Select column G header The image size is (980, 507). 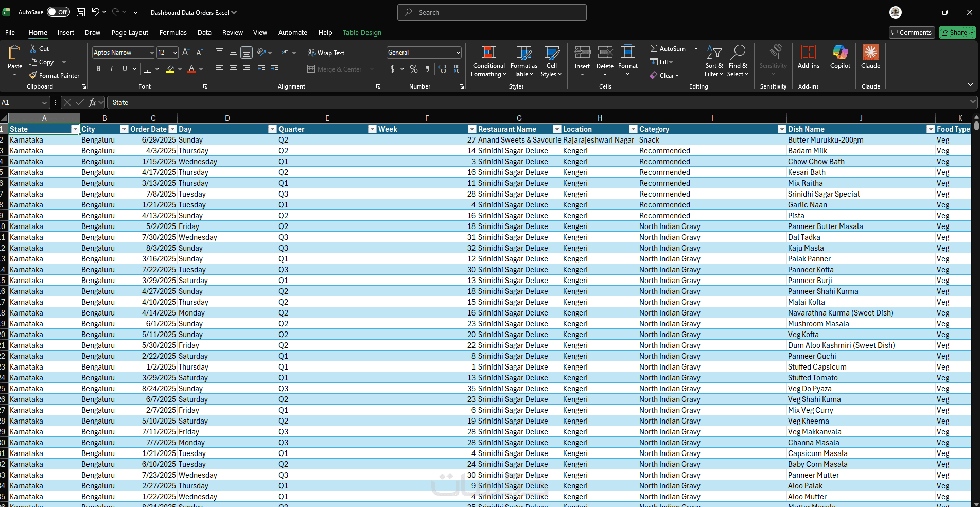pyautogui.click(x=519, y=118)
